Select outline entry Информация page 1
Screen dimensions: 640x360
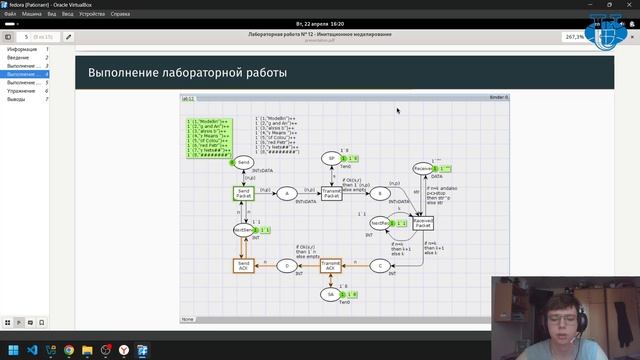tap(25, 49)
